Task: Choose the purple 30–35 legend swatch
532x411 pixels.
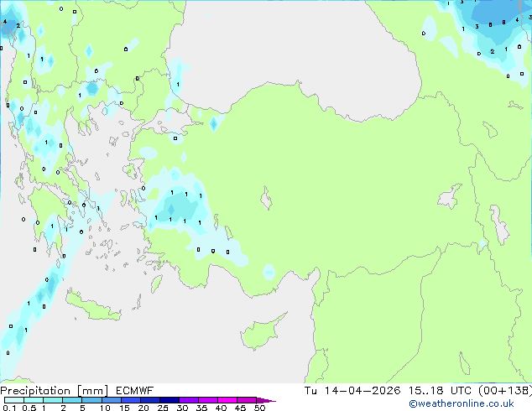Action: 190,401
